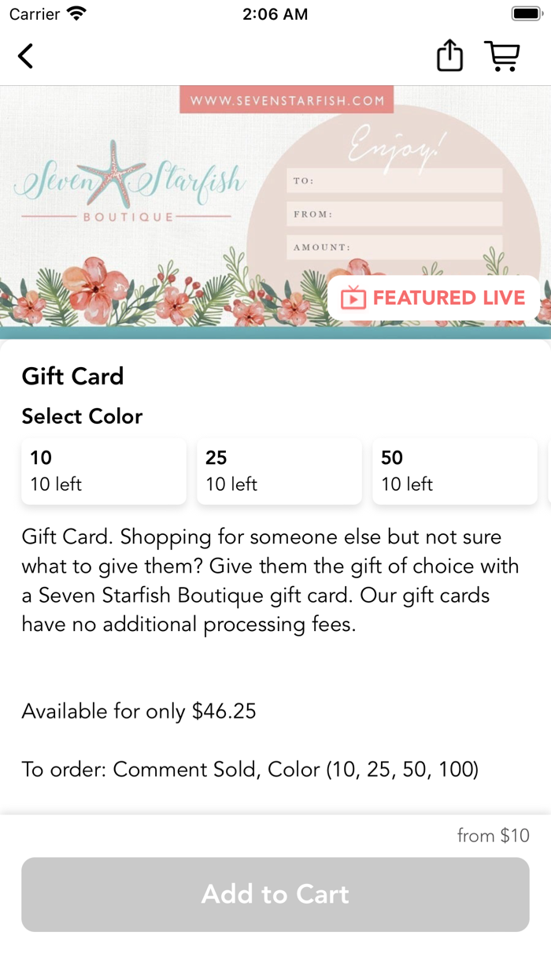
Task: Select the 10 gift card option
Action: [103, 470]
